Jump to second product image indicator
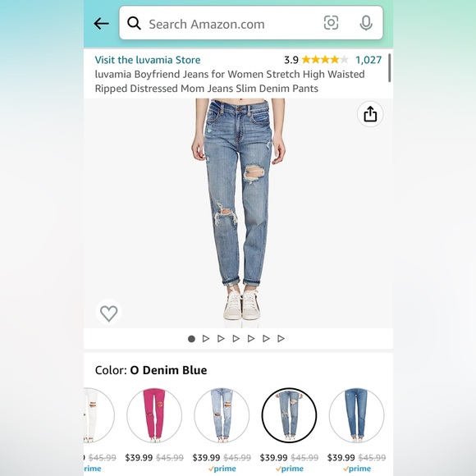The width and height of the screenshot is (476, 476). point(206,338)
